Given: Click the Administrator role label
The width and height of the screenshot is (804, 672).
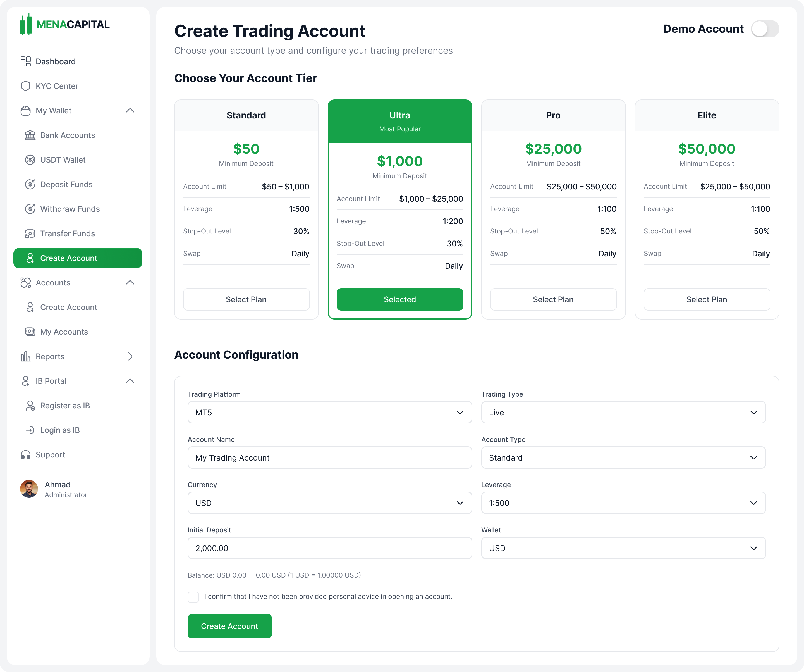Looking at the screenshot, I should 66,495.
